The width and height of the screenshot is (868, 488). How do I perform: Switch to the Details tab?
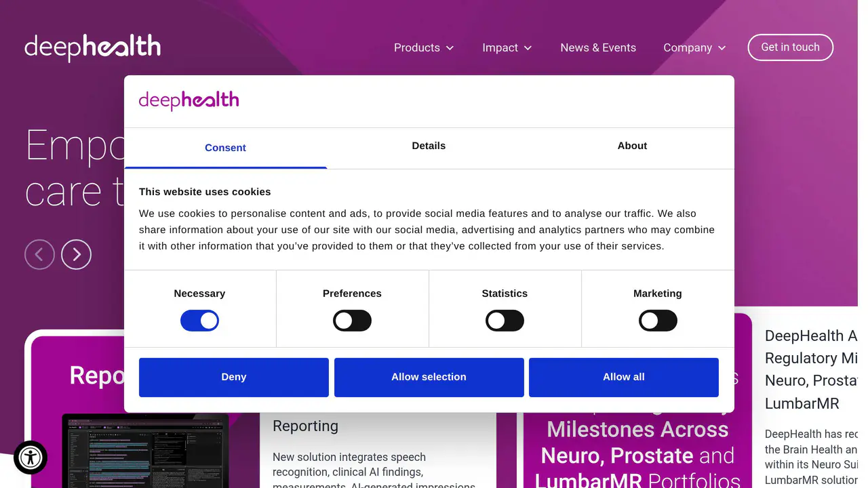429,146
